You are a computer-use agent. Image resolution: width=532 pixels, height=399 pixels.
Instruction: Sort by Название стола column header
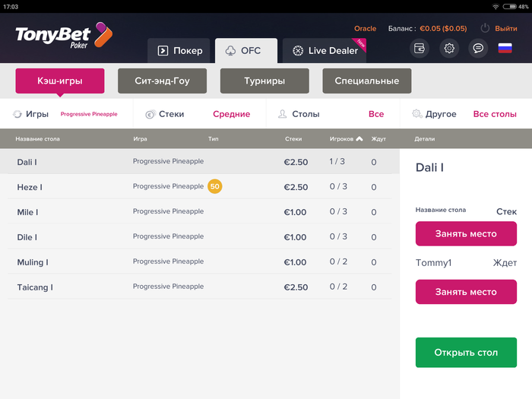point(37,139)
